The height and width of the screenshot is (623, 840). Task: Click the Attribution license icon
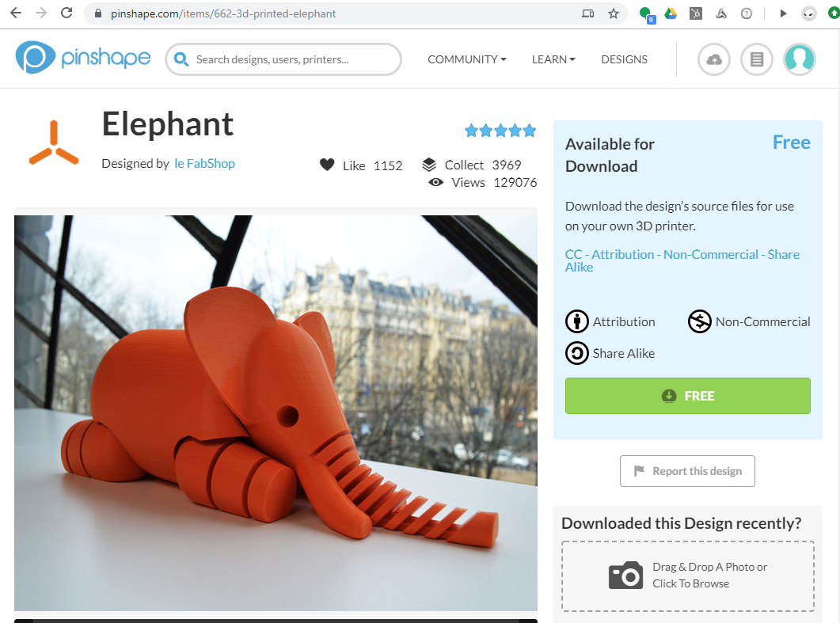coord(577,321)
